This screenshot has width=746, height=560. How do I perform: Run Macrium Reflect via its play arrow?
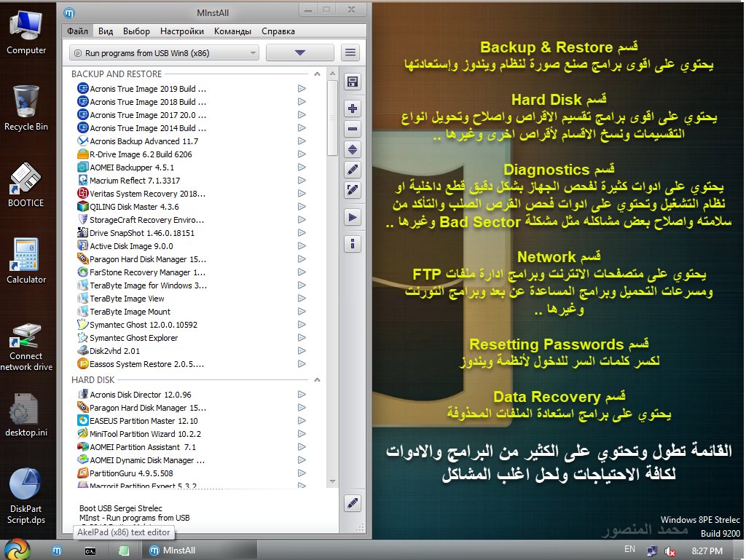tap(302, 180)
